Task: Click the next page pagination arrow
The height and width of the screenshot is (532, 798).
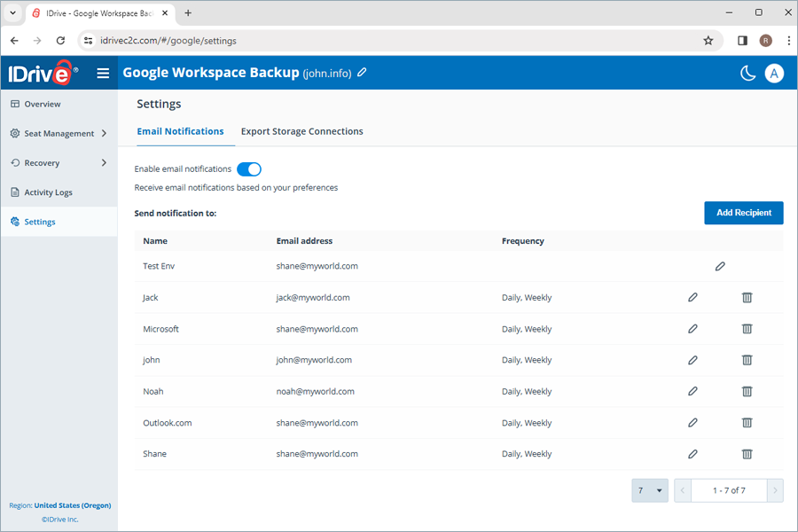Action: point(775,490)
